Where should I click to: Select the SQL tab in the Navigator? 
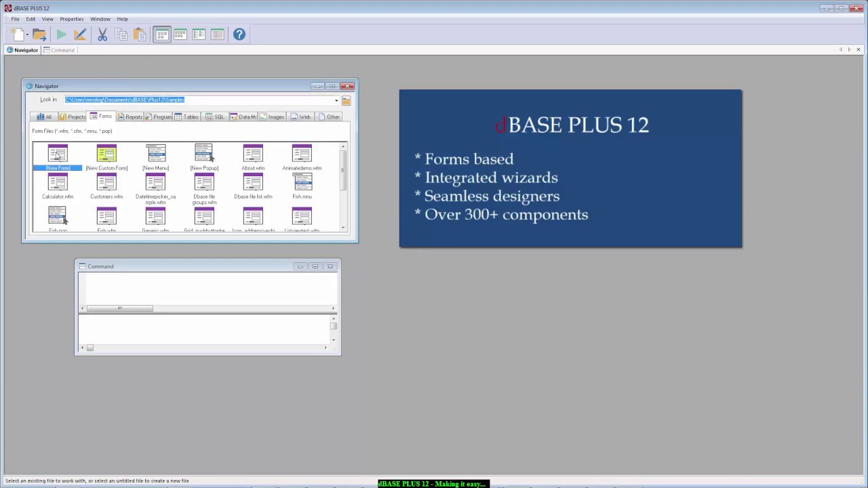[x=215, y=117]
